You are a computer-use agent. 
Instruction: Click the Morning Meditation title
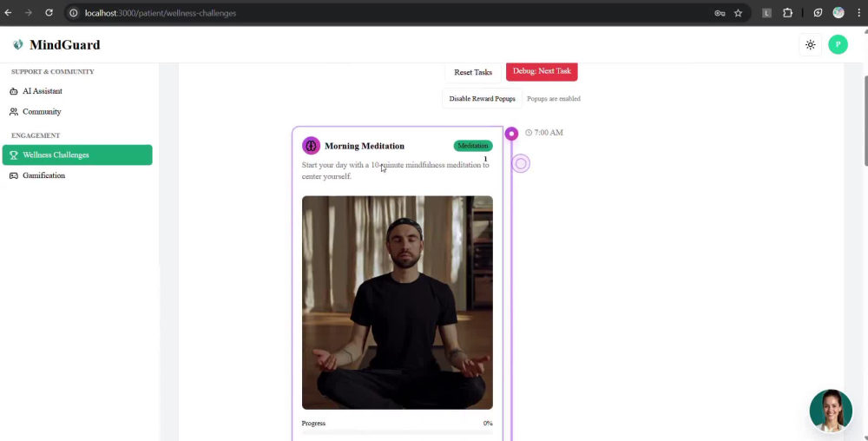pos(365,146)
